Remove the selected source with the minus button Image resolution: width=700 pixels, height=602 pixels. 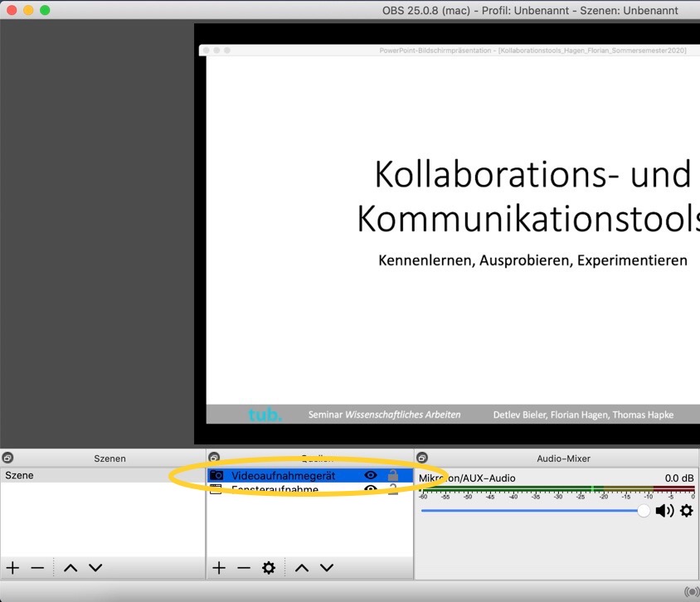tap(243, 568)
